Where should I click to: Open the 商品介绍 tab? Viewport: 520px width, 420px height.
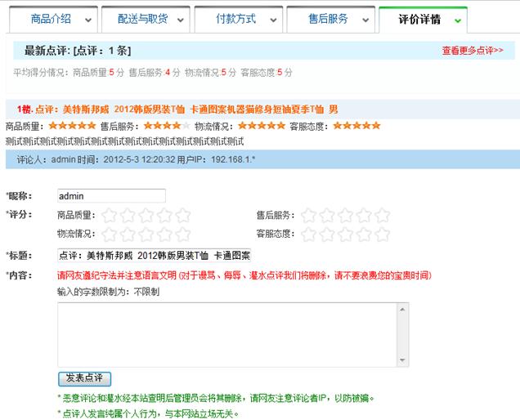point(53,20)
